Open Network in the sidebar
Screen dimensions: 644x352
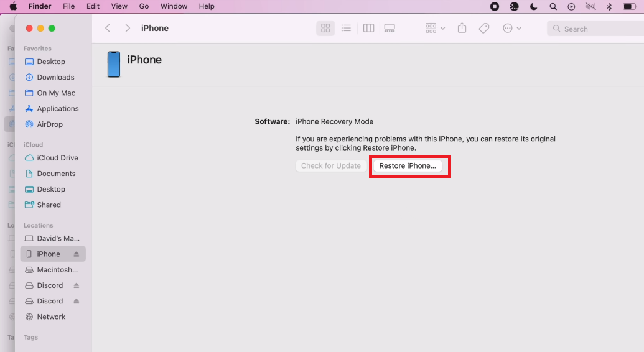coord(52,317)
